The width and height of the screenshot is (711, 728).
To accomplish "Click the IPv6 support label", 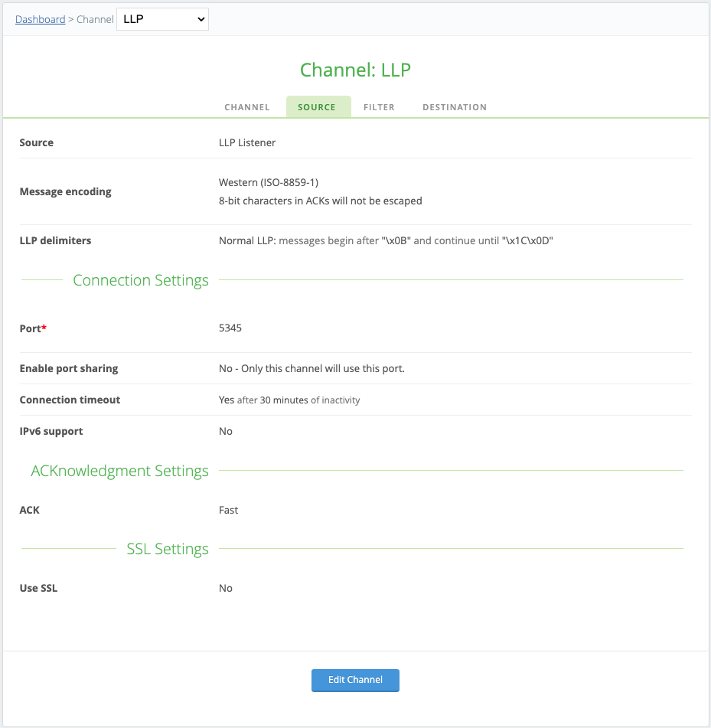I will pyautogui.click(x=51, y=431).
